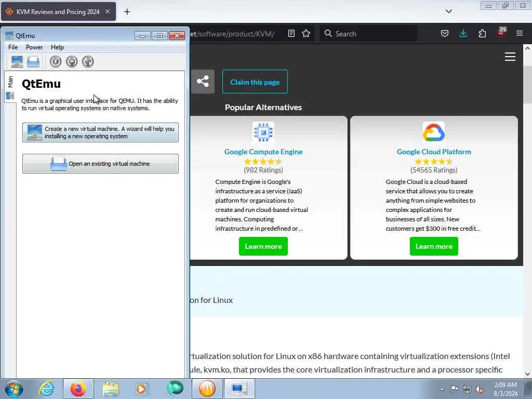The width and height of the screenshot is (532, 399).
Task: Select the Main vertical tab in QtEmu
Action: click(x=10, y=87)
